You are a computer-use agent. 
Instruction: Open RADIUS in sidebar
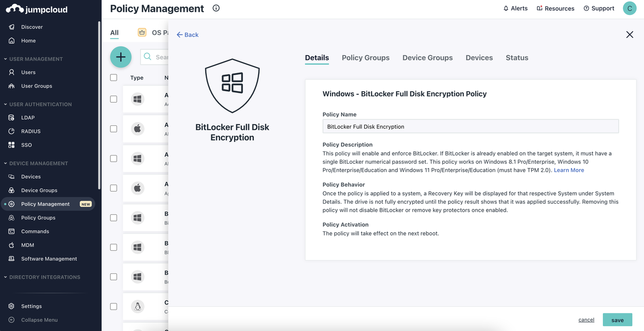pos(31,131)
